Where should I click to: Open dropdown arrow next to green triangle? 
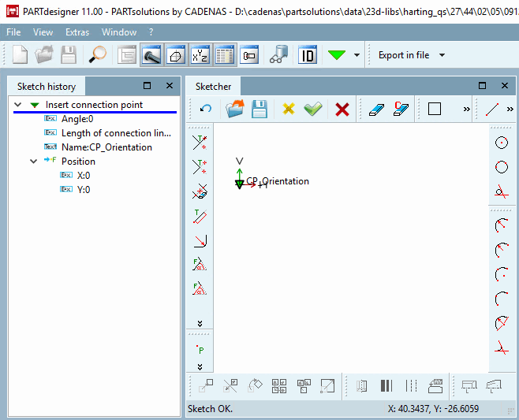pyautogui.click(x=357, y=55)
